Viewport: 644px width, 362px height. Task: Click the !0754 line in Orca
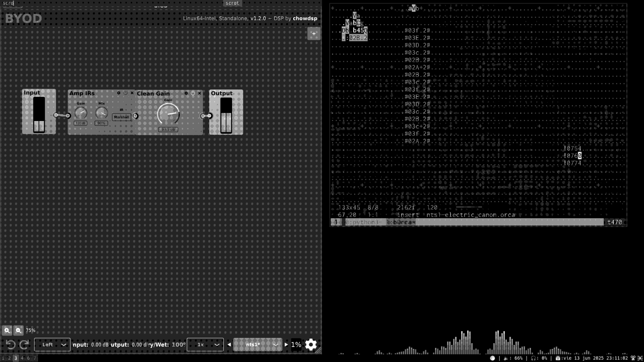coord(573,148)
